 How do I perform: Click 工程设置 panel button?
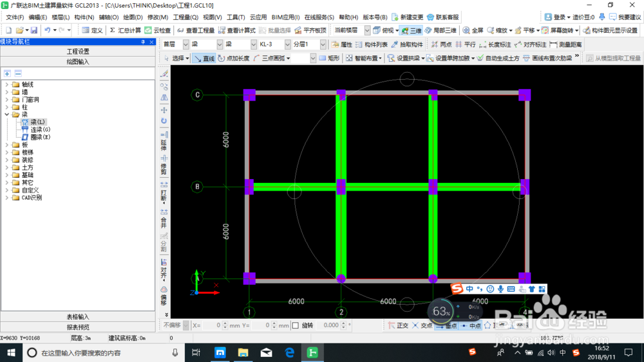(78, 52)
